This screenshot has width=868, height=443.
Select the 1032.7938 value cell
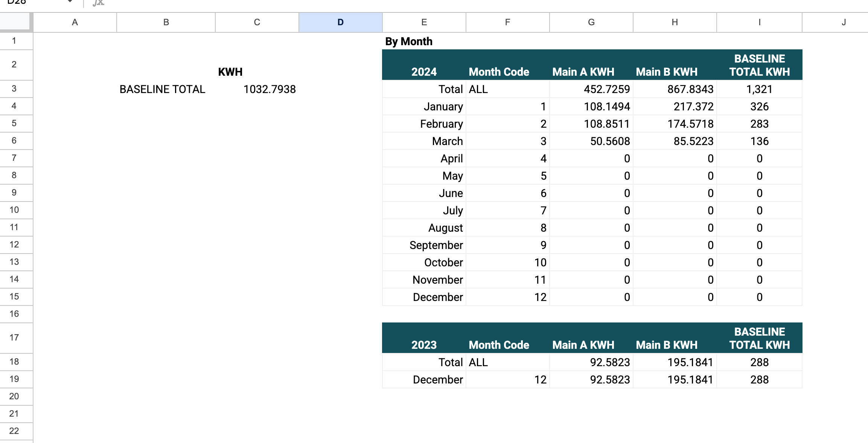[x=269, y=89]
